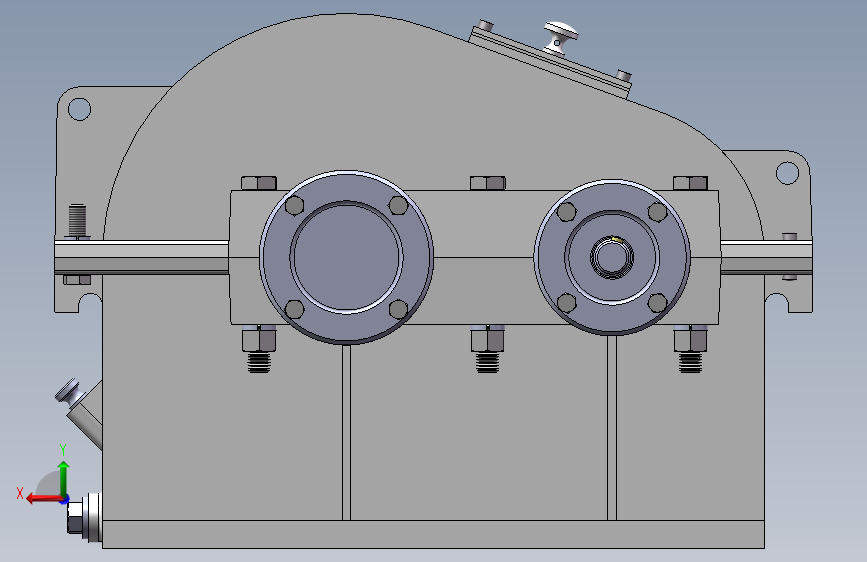Viewport: 867px width, 562px height.
Task: Select the left lower bolt with exposed threads
Action: [x=259, y=349]
